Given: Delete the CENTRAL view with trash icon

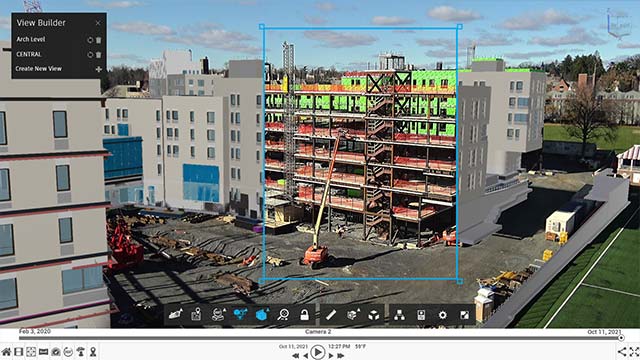Looking at the screenshot, I should point(98,55).
